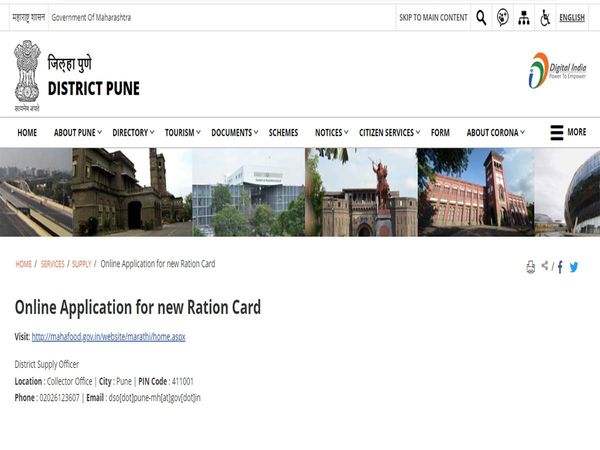
Task: Click HOME breadcrumb link
Action: pos(23,264)
